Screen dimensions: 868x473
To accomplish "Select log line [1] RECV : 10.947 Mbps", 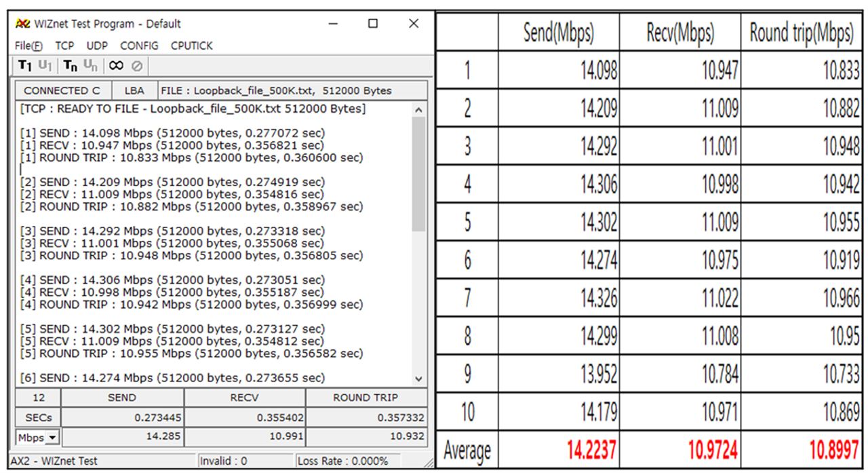I will [172, 145].
